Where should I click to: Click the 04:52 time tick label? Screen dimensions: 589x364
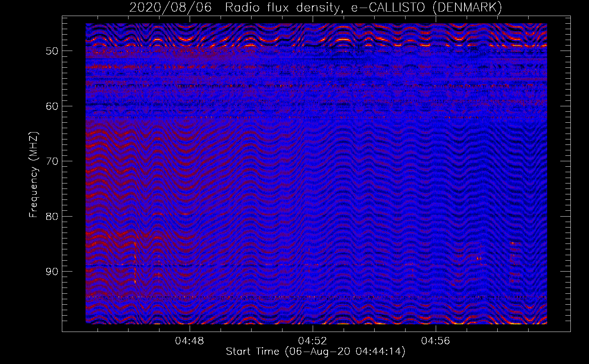(x=312, y=341)
